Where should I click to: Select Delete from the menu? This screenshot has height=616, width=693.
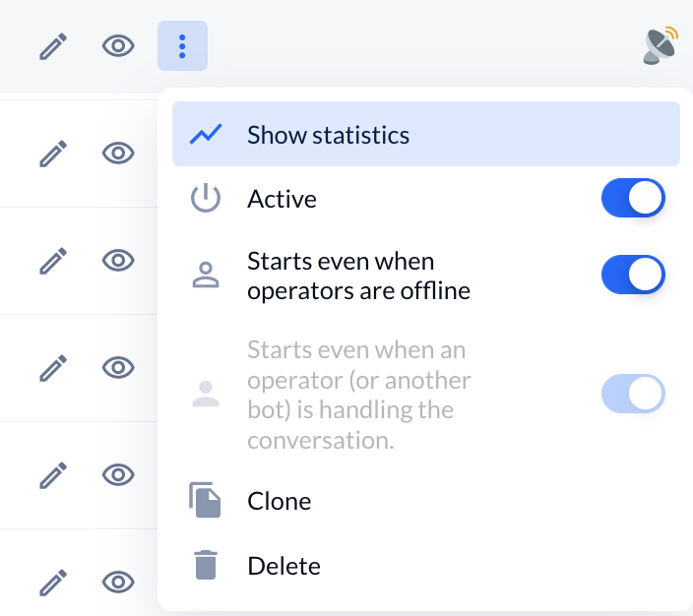point(426,565)
